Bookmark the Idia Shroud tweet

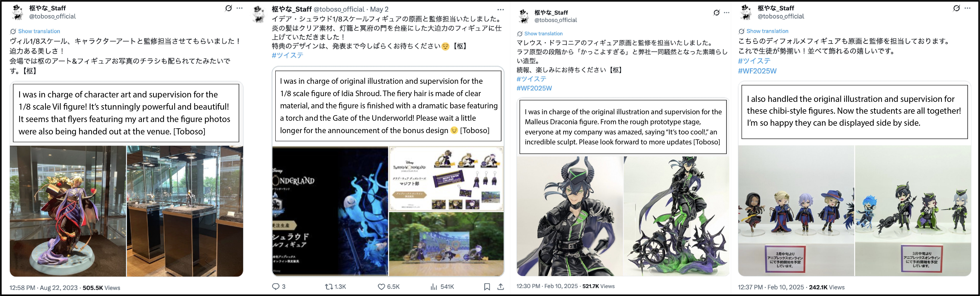coord(487,287)
